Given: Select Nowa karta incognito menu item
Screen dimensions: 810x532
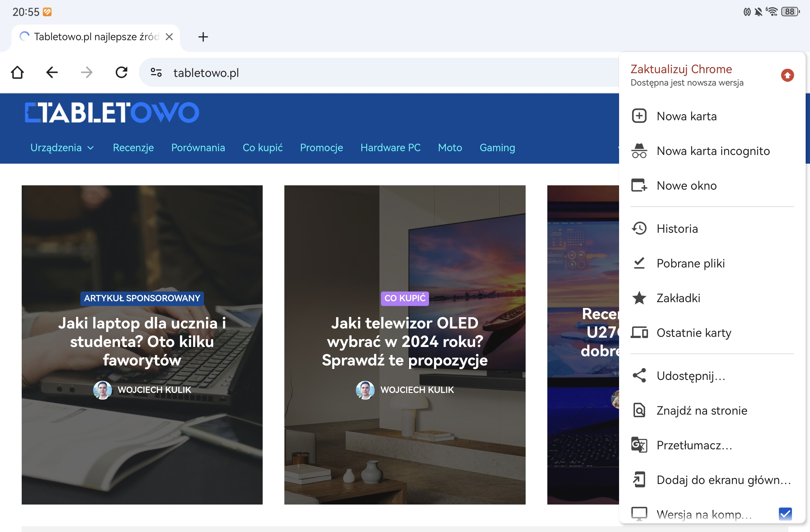Looking at the screenshot, I should coord(712,151).
